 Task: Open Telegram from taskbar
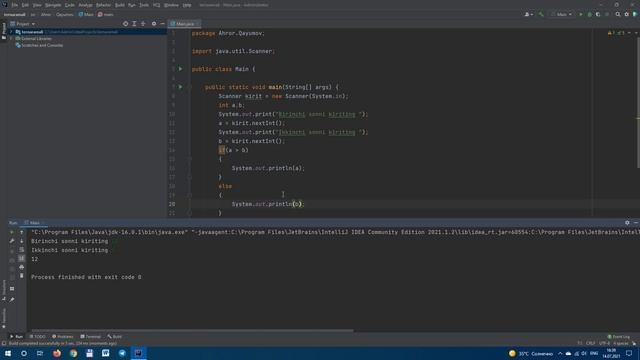click(x=122, y=353)
